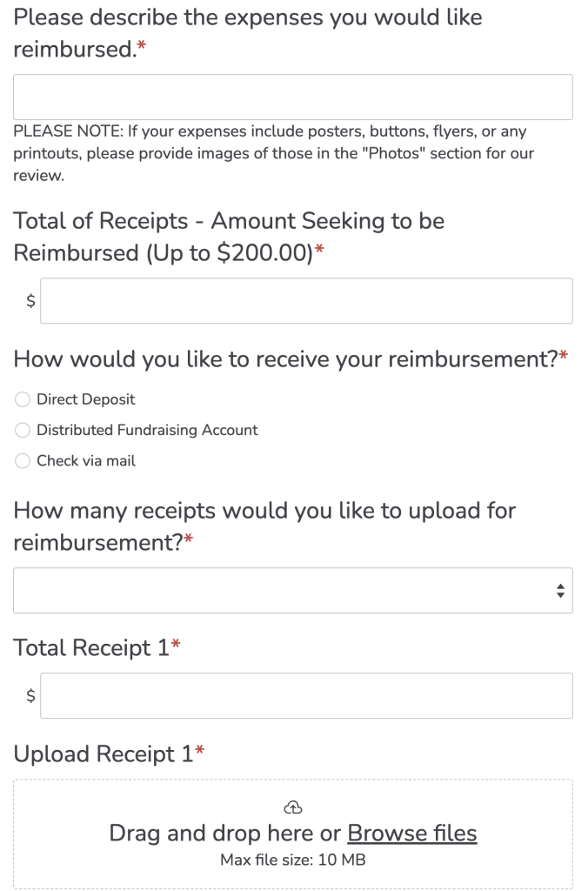Screen dimensions: 588x891
Task: Click the 'Distributed Fundraising Account' label text
Action: tap(147, 430)
